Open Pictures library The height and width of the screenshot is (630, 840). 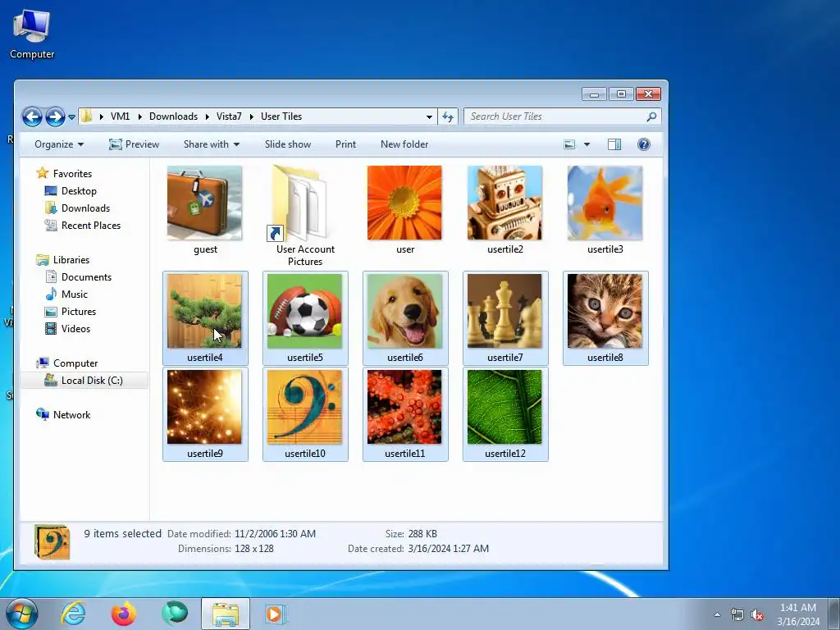click(x=78, y=311)
